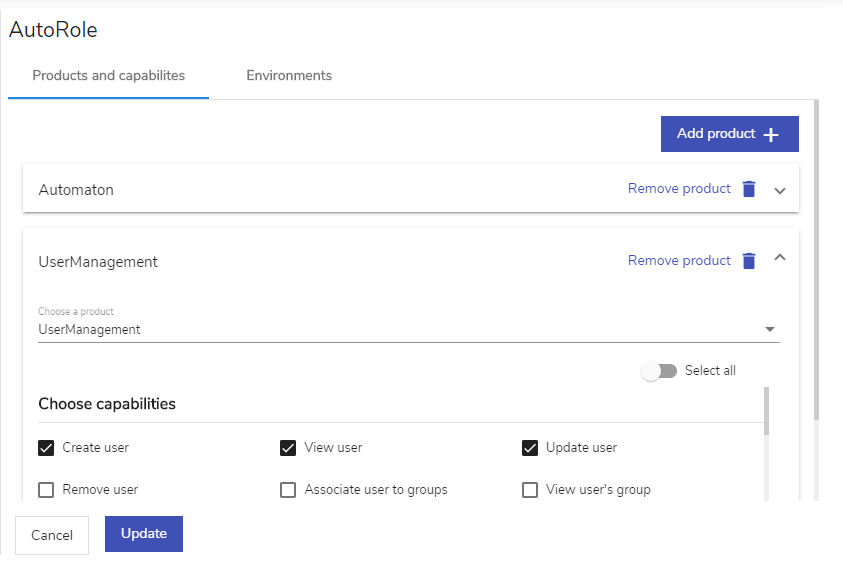The image size is (843, 565).
Task: Uncheck the View user checkbox
Action: 288,448
